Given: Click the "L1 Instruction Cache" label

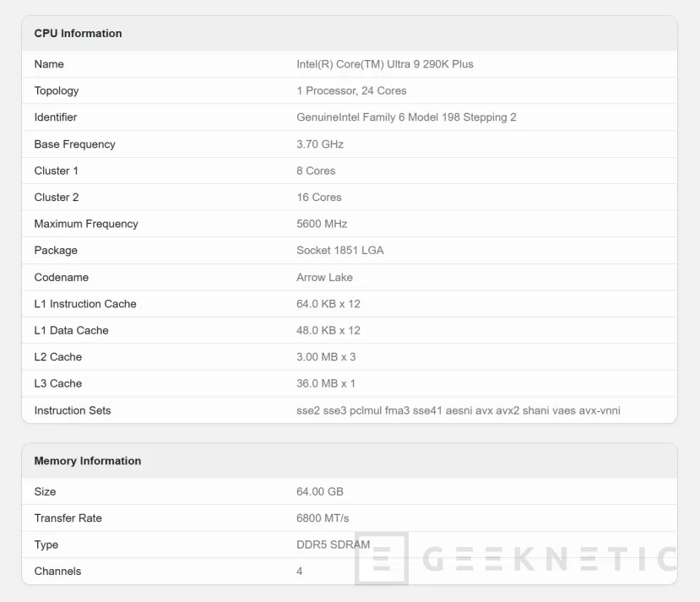Looking at the screenshot, I should (x=84, y=304).
